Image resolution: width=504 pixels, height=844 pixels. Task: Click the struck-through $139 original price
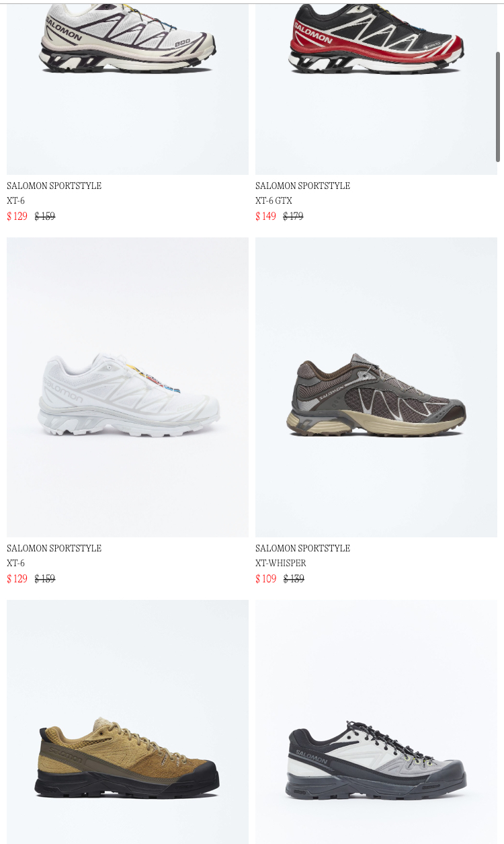pos(294,578)
